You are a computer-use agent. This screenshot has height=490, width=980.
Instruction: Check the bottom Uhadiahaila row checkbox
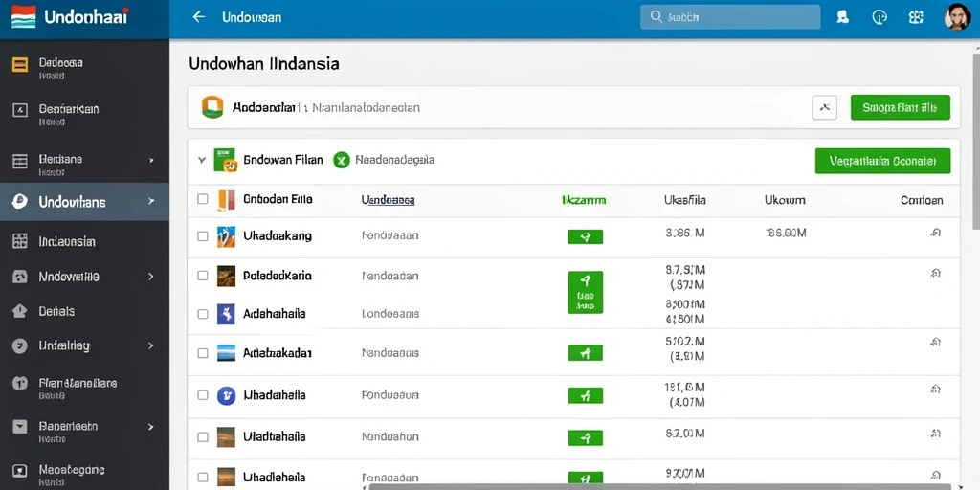click(x=203, y=477)
